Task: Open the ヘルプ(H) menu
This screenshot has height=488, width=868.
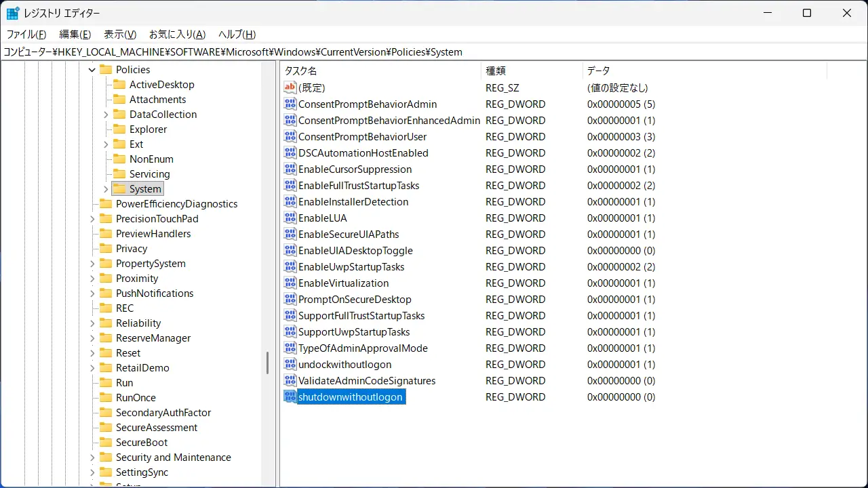Action: (237, 34)
